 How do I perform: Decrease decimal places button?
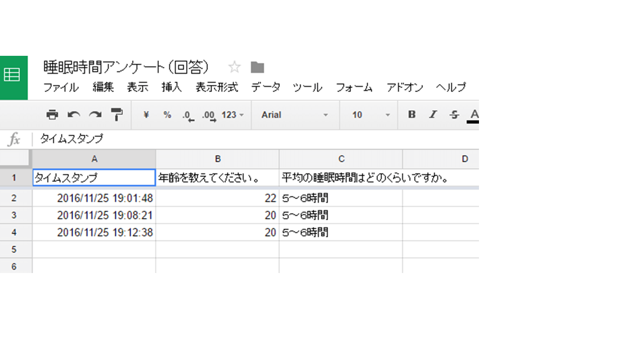pyautogui.click(x=188, y=115)
